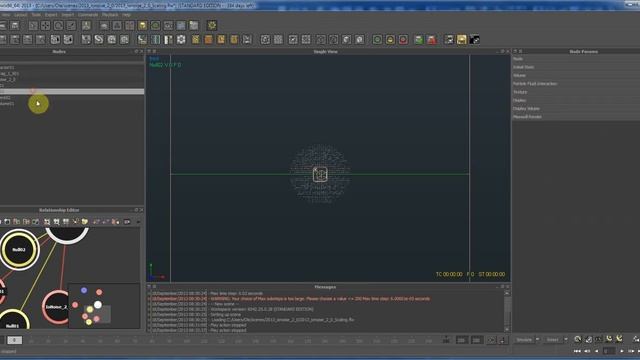The image size is (640, 360).
Task: Click the go-to-first-frame playback button
Action: tap(577, 351)
